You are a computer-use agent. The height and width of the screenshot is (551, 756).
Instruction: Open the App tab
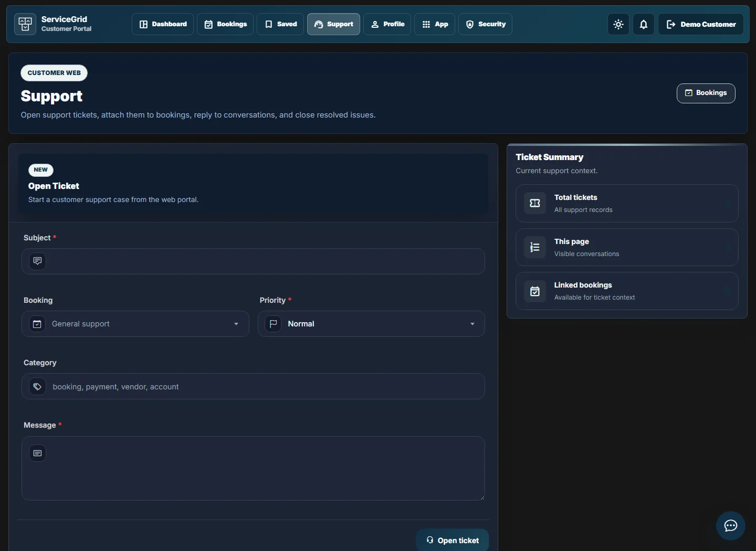(435, 24)
